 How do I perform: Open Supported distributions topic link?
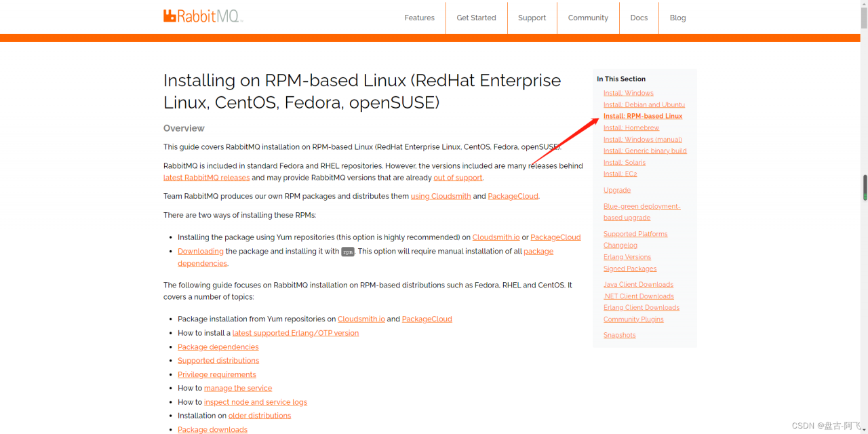click(218, 361)
